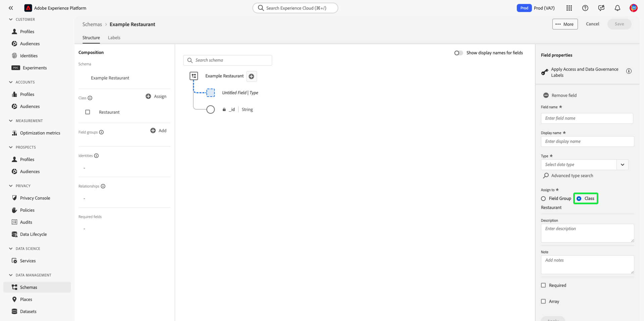Open the Help icon in header
Screen dimensions: 644x321
click(x=585, y=8)
